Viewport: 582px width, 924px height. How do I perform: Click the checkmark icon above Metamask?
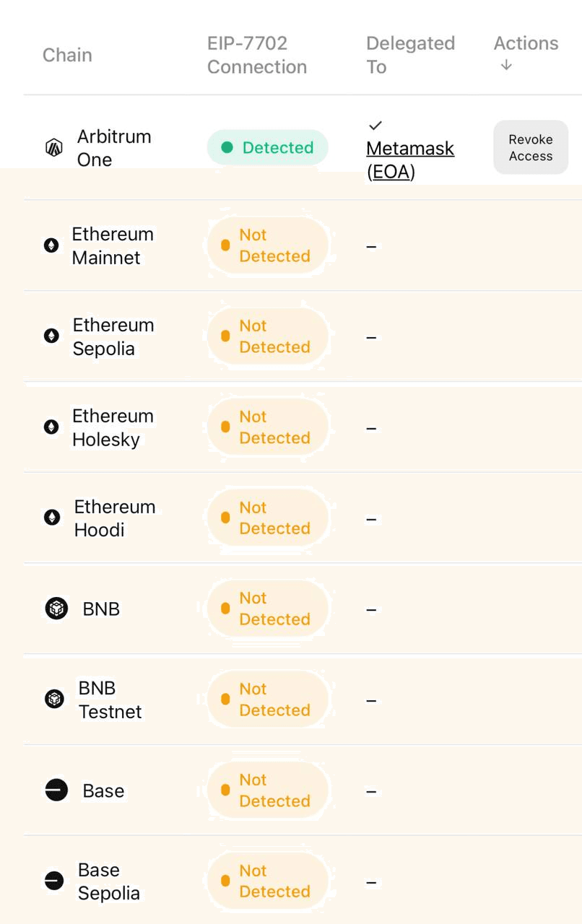coord(375,126)
